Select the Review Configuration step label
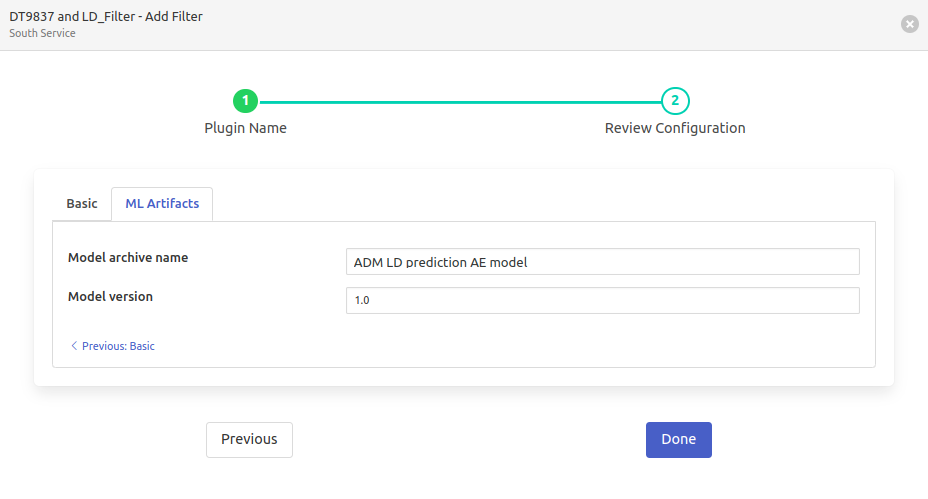Image resolution: width=928 pixels, height=499 pixels. (x=675, y=128)
